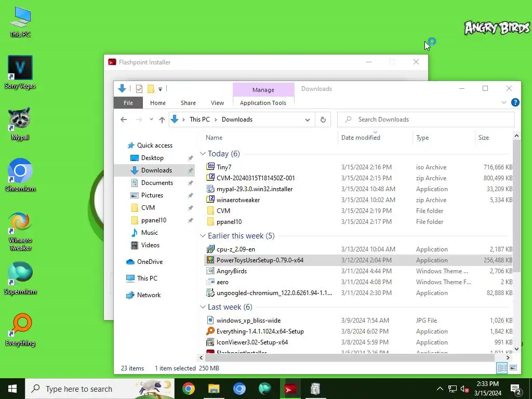
Task: Go back with the Back arrow
Action: click(x=124, y=119)
